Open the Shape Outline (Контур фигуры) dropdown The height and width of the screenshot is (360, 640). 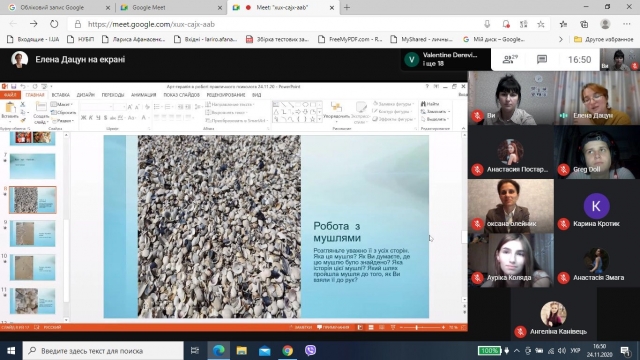393,111
